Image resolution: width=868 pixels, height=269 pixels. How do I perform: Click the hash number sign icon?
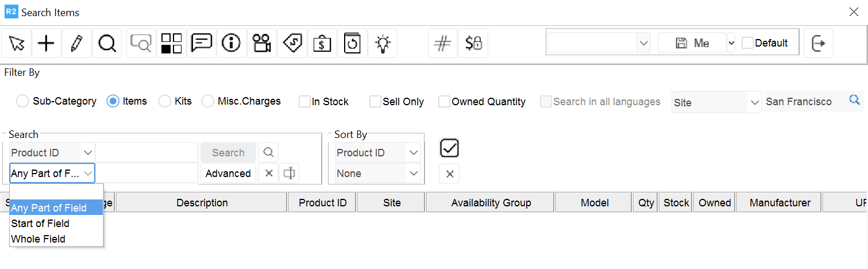(x=442, y=43)
